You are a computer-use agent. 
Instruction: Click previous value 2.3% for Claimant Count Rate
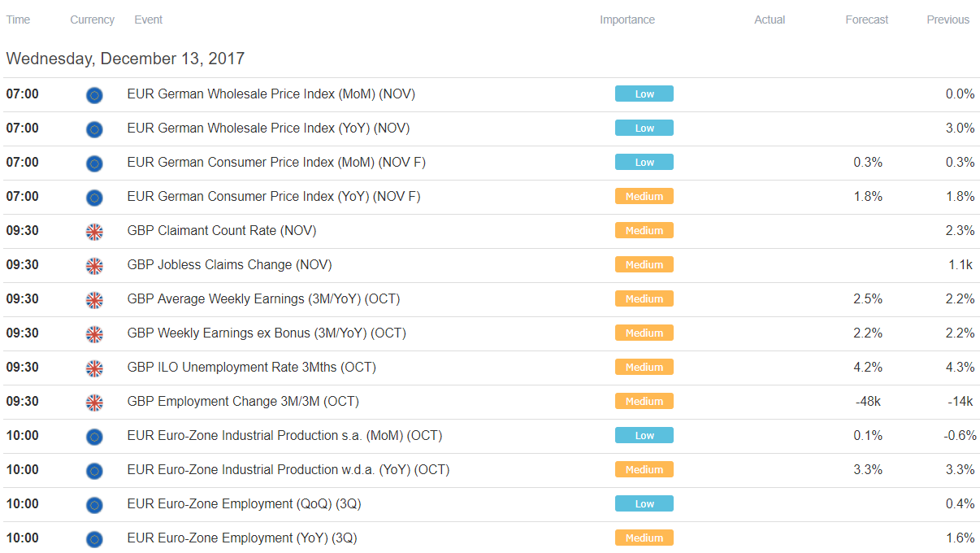[960, 231]
